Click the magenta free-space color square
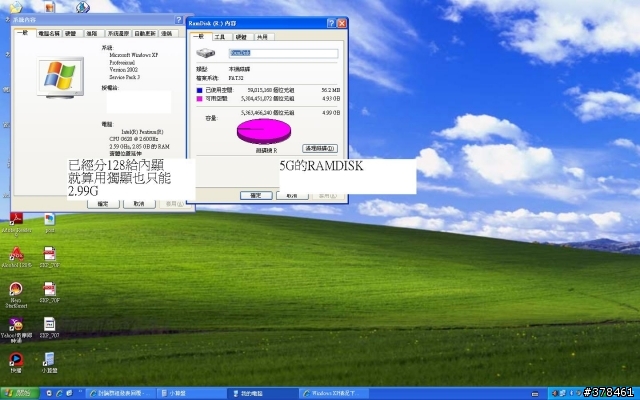 pos(200,99)
